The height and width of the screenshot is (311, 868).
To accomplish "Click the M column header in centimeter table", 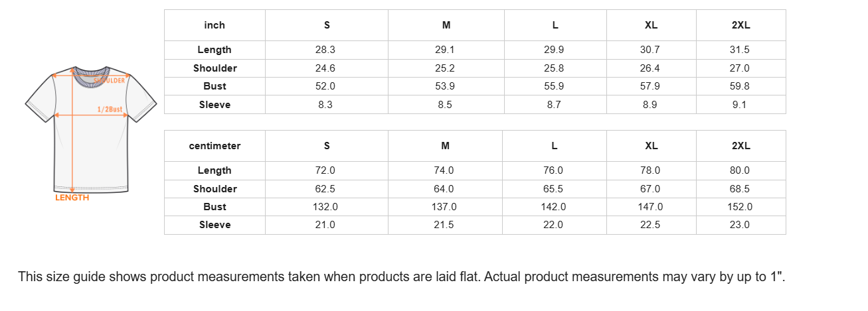I will pyautogui.click(x=445, y=146).
